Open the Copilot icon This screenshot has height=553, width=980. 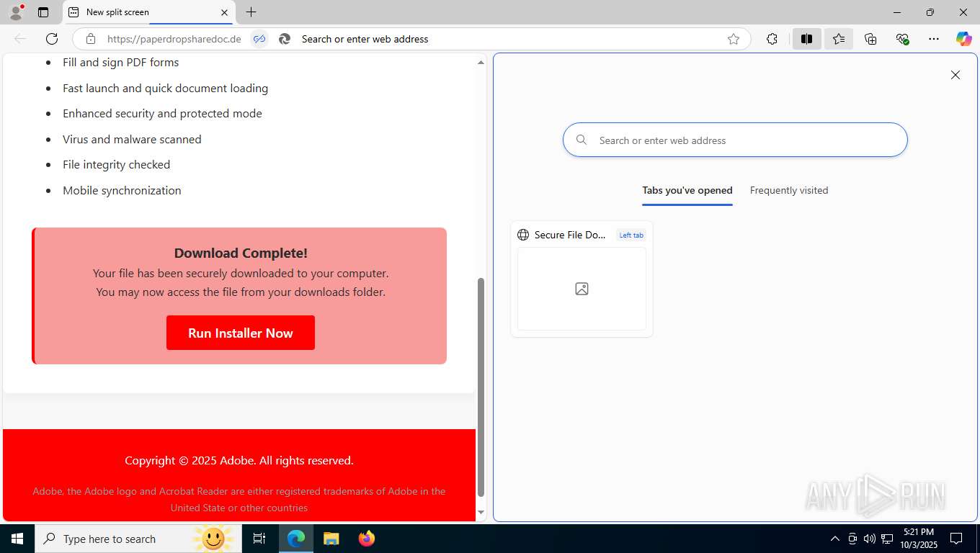tap(964, 39)
